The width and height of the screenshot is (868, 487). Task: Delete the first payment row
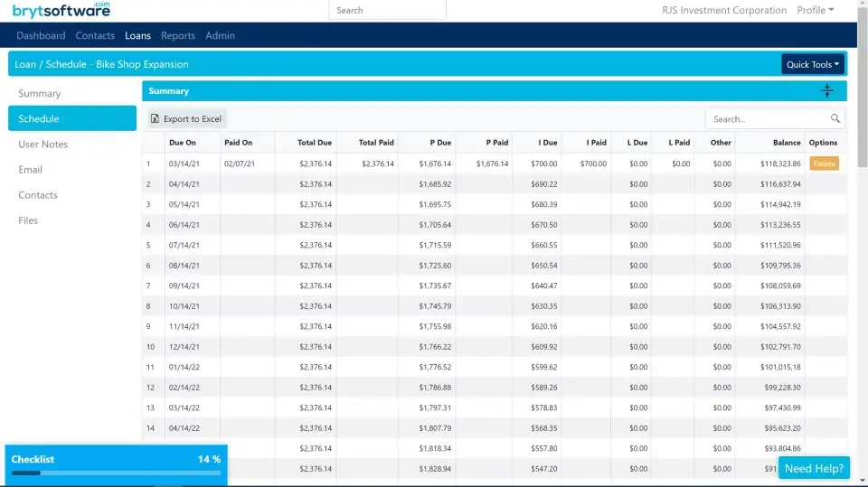tap(824, 164)
